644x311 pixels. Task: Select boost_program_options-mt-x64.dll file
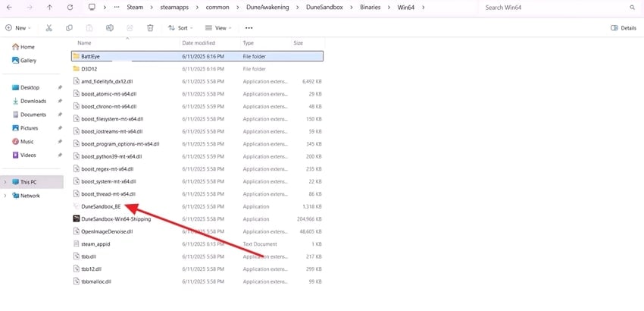(x=198, y=144)
